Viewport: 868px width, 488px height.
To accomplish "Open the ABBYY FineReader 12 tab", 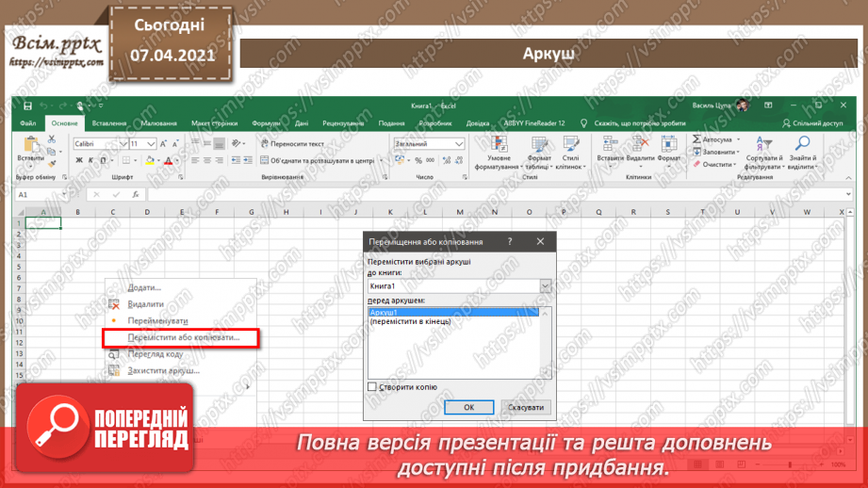I will pyautogui.click(x=534, y=123).
